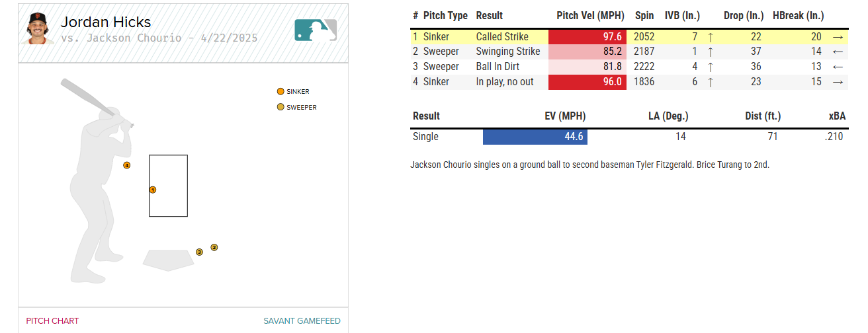
Task: Click the Sinker legend dot
Action: [x=281, y=92]
